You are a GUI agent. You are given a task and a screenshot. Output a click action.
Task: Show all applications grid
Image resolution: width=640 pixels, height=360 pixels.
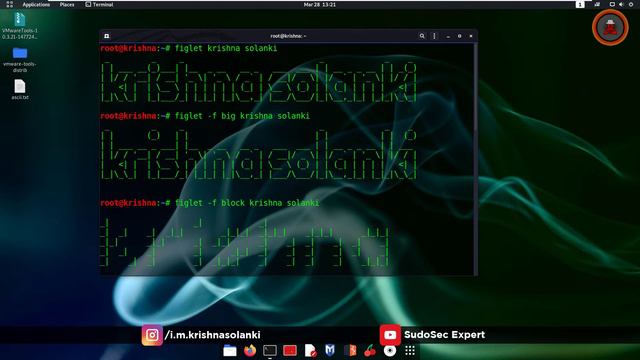point(410,351)
